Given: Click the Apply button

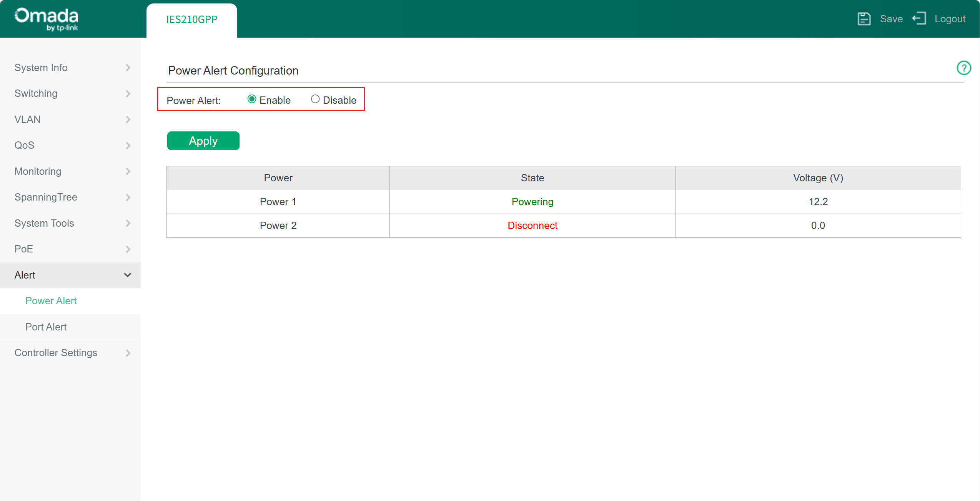Looking at the screenshot, I should pos(203,141).
